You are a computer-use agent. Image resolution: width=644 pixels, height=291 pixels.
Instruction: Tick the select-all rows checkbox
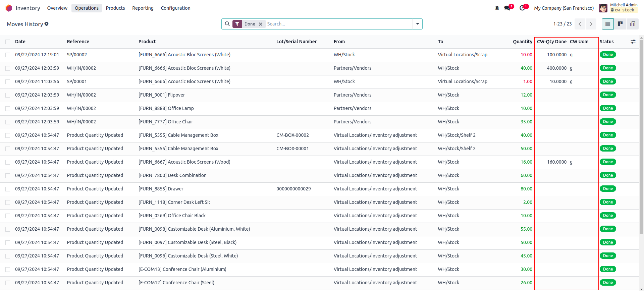8,42
